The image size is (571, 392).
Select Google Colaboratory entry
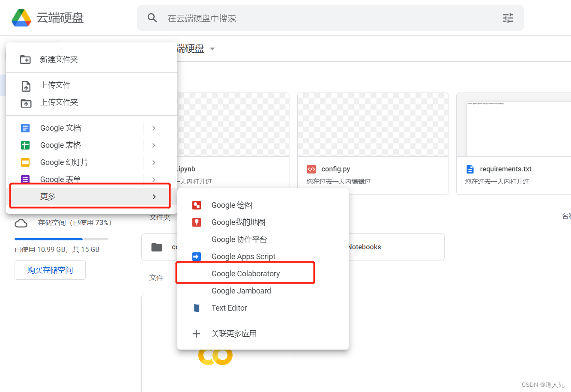[263, 274]
